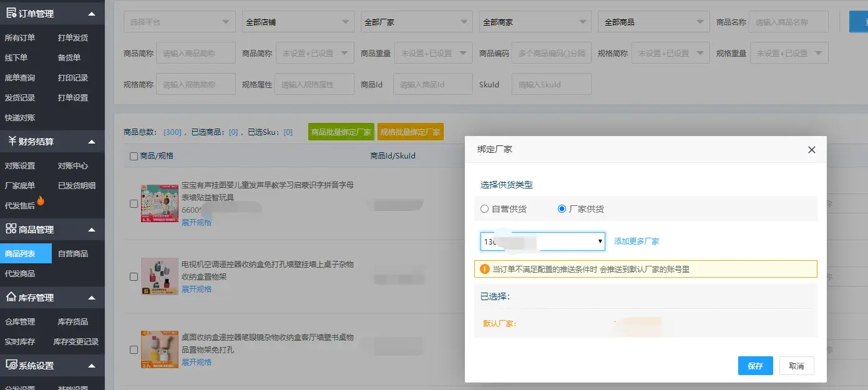Expand the 全部店铺 dropdown

click(298, 21)
